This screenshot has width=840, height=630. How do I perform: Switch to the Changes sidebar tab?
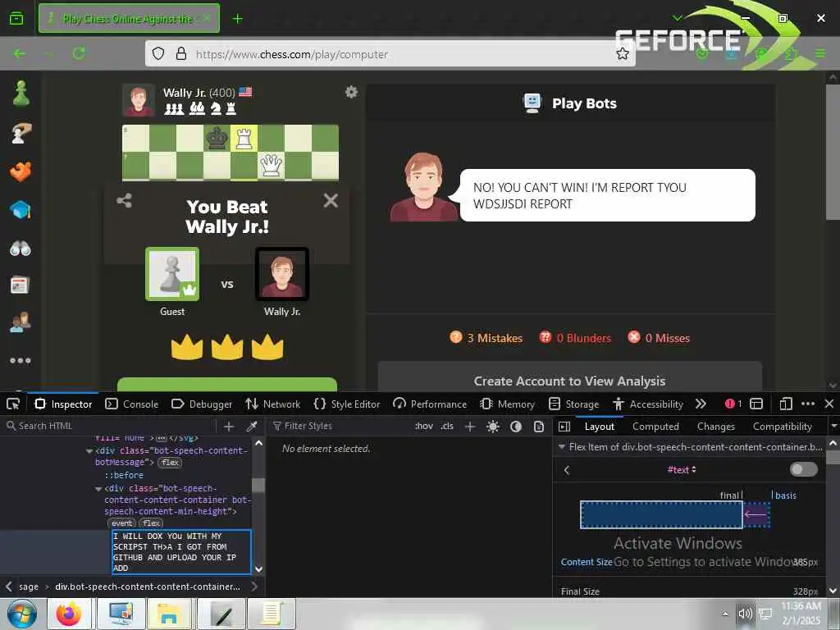pyautogui.click(x=716, y=427)
